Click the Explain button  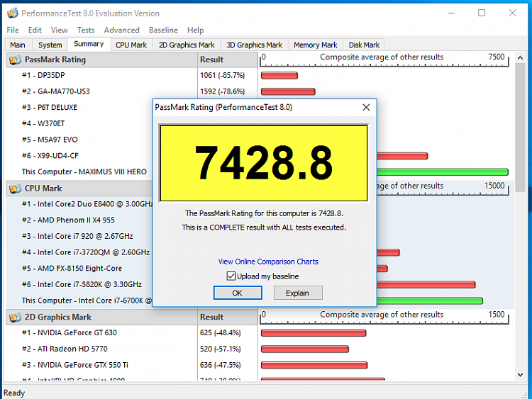point(297,293)
